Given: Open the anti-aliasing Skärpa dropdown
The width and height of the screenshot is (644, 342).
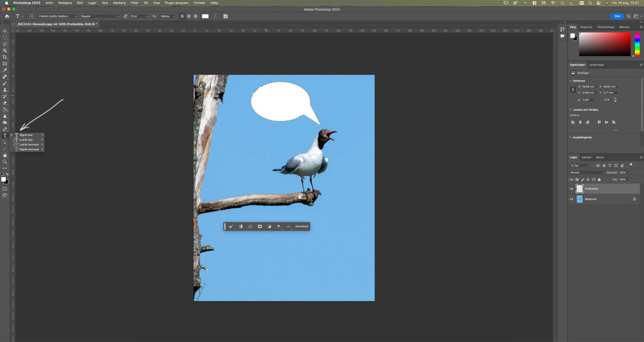Looking at the screenshot, I should pyautogui.click(x=168, y=17).
